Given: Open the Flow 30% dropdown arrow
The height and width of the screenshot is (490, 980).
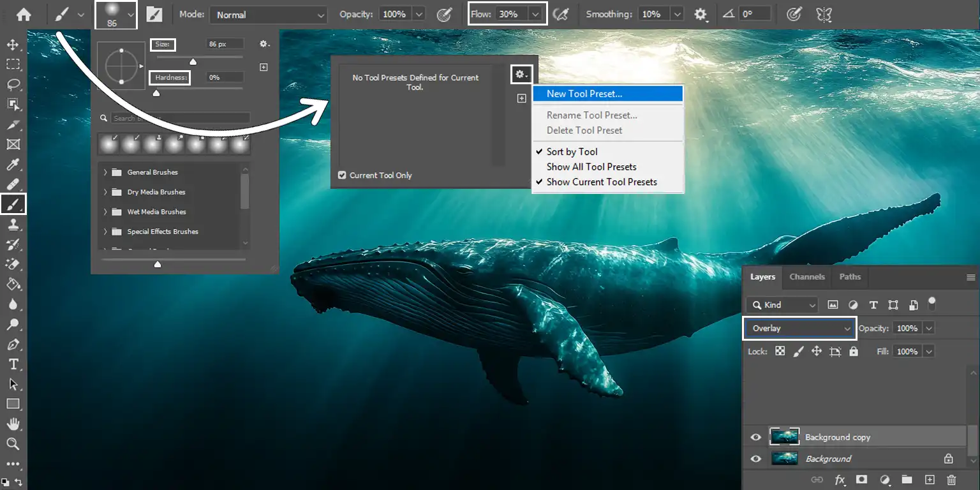Looking at the screenshot, I should click(x=536, y=14).
